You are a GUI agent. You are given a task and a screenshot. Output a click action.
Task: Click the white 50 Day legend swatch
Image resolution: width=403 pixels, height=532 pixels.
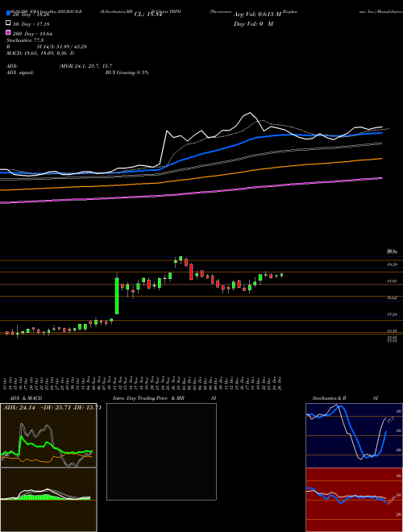pos(8,23)
